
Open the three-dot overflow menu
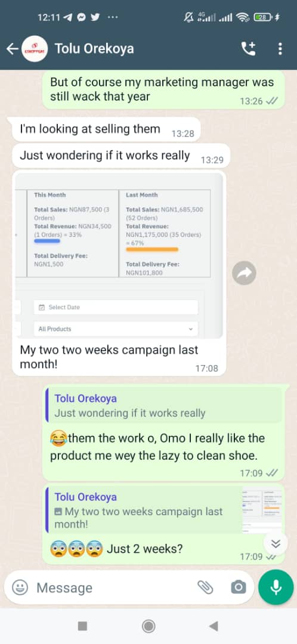(x=280, y=49)
